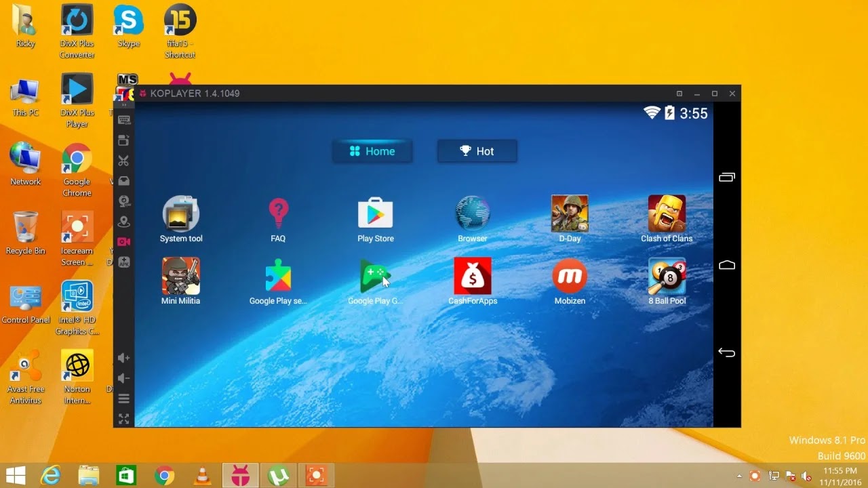868x488 pixels.
Task: Open Google Chrome from the taskbar
Action: point(164,476)
